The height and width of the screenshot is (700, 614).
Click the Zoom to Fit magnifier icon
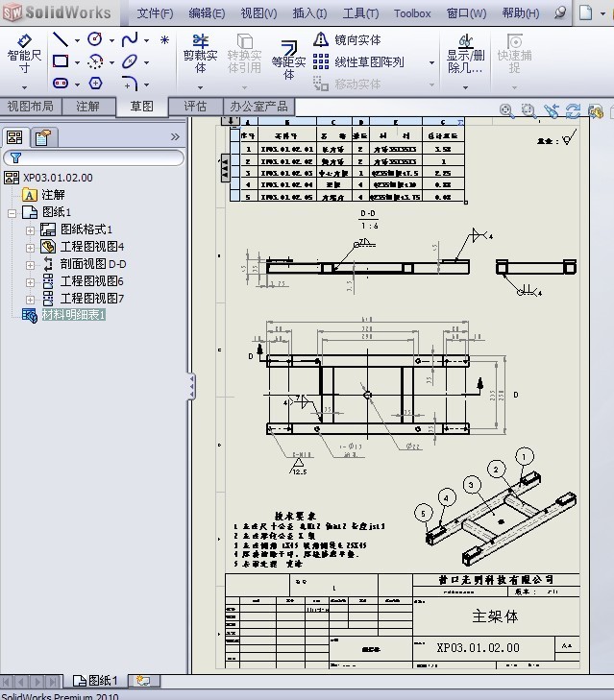[x=506, y=110]
